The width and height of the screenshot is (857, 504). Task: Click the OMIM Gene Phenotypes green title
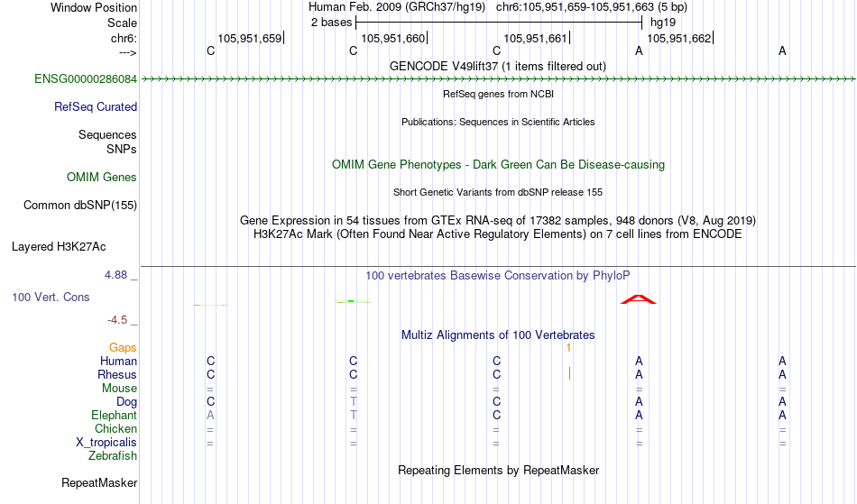point(498,164)
